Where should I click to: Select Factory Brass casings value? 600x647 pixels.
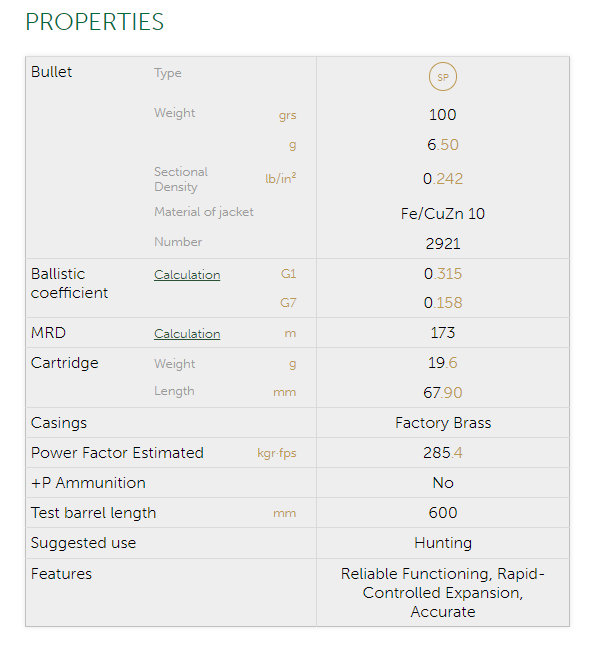442,423
